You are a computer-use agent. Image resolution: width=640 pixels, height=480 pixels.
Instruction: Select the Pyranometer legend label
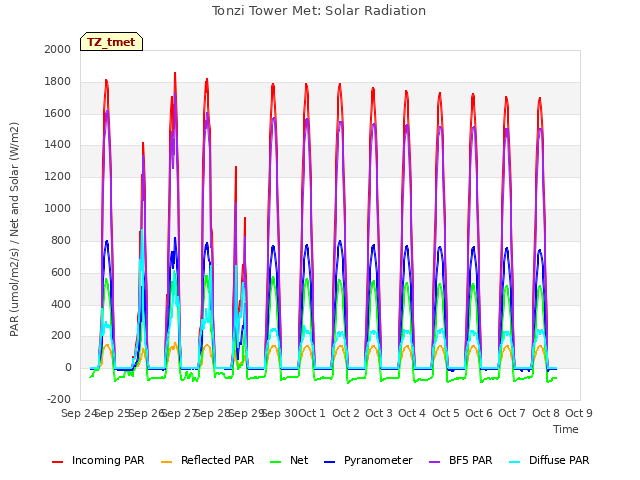click(378, 460)
